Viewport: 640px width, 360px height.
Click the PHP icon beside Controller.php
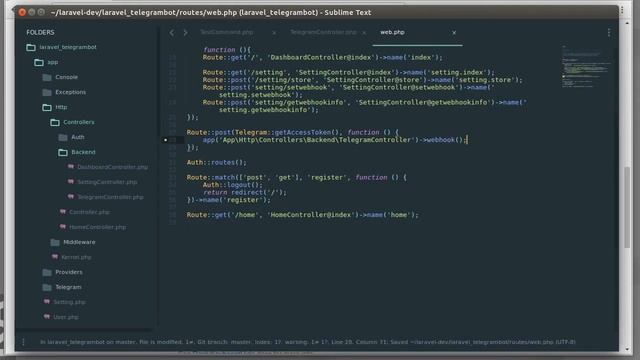click(62, 212)
